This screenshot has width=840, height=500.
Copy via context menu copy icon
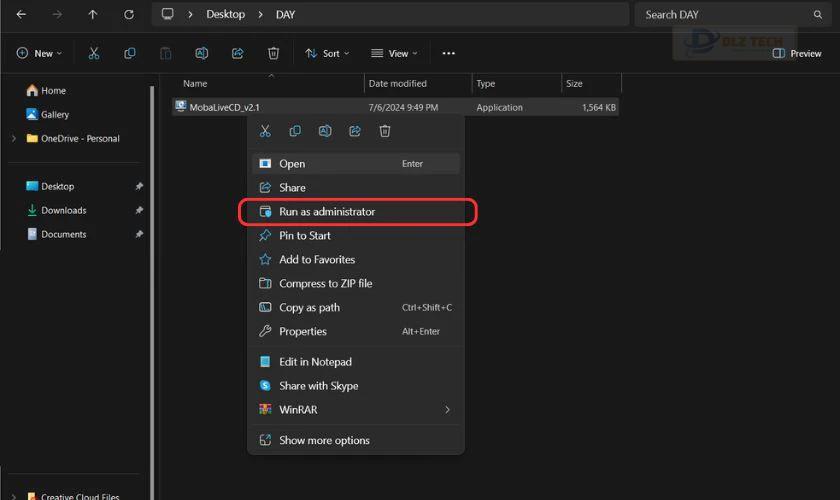click(295, 131)
